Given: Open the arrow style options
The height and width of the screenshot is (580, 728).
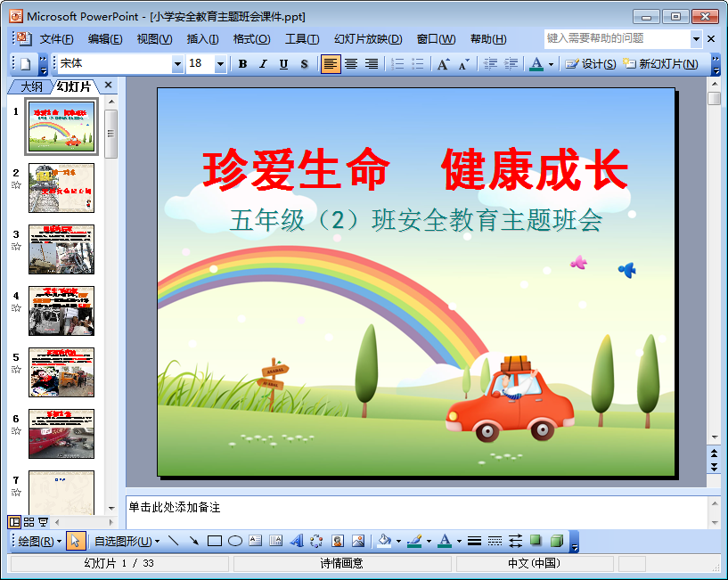Looking at the screenshot, I should [x=515, y=541].
